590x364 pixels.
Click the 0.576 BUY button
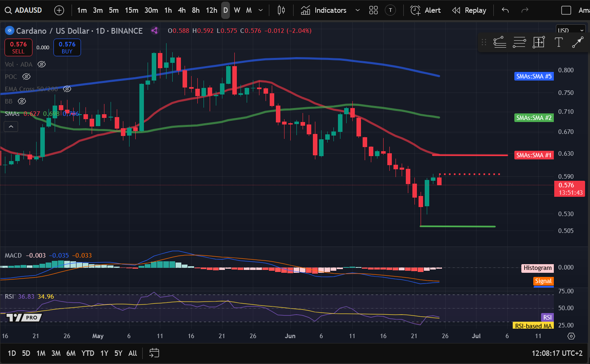click(67, 47)
